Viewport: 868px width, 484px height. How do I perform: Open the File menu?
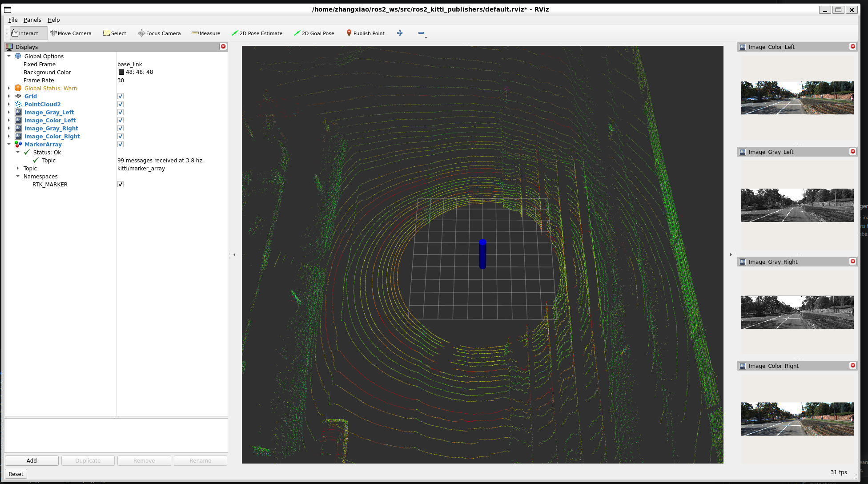(13, 20)
